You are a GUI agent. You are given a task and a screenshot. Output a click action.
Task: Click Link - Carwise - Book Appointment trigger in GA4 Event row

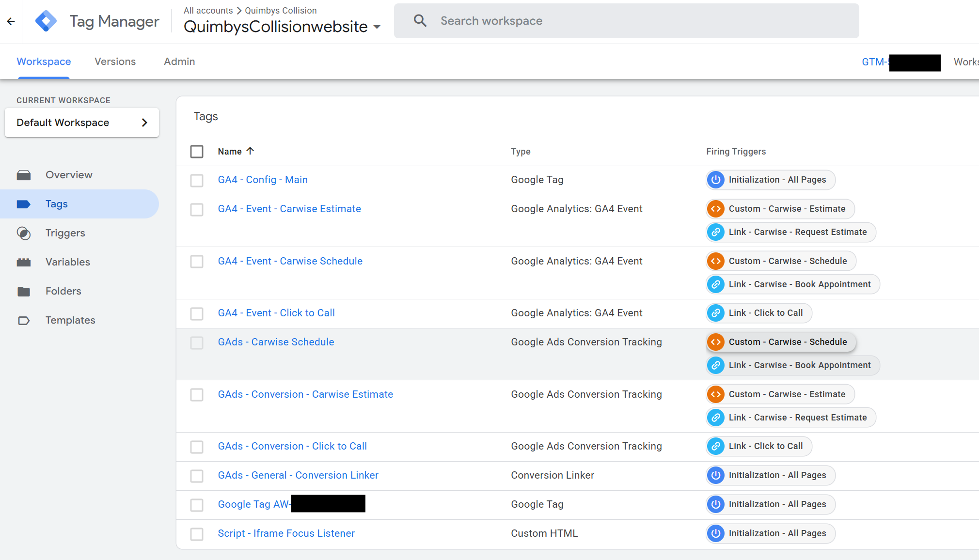point(793,284)
